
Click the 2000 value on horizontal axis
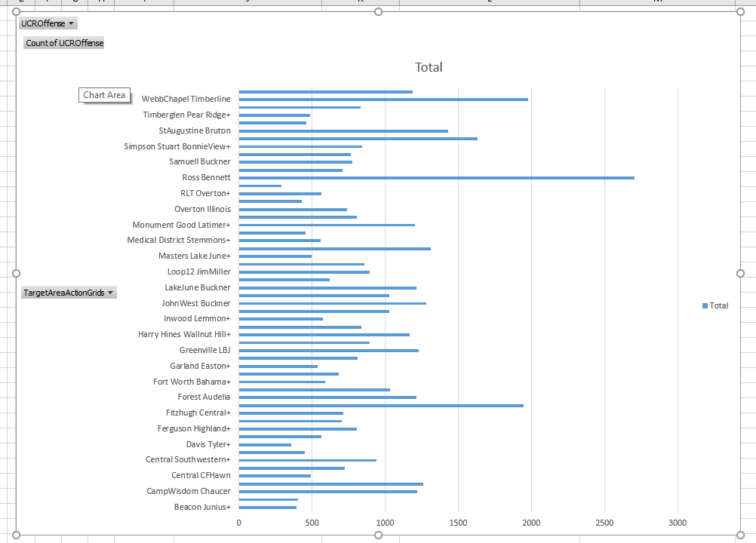click(x=531, y=523)
